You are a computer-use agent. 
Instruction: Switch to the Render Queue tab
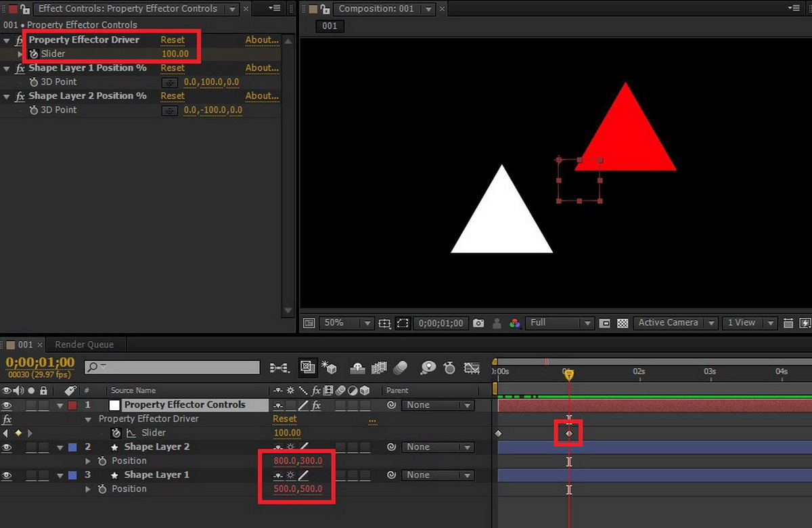(x=84, y=345)
